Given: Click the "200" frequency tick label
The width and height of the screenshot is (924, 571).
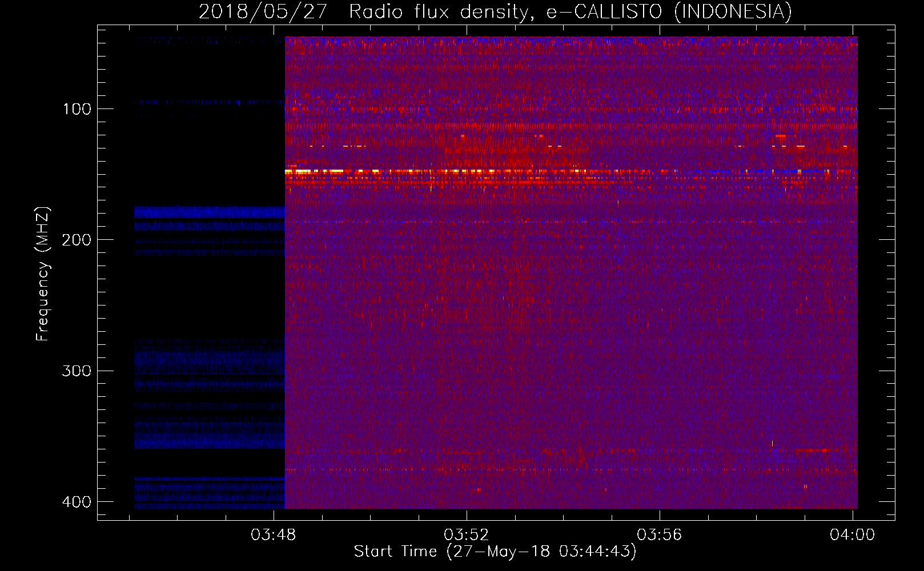Looking at the screenshot, I should tap(77, 240).
